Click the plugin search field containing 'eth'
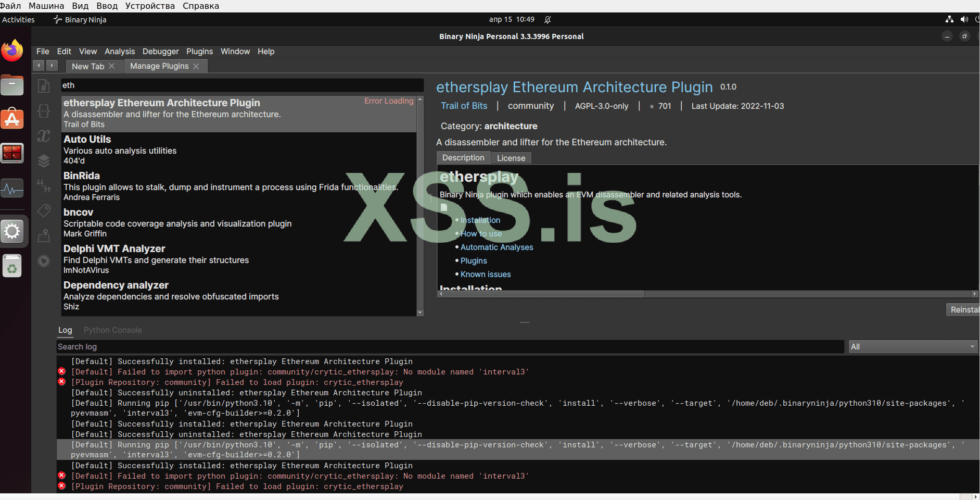980x500 pixels. click(243, 85)
